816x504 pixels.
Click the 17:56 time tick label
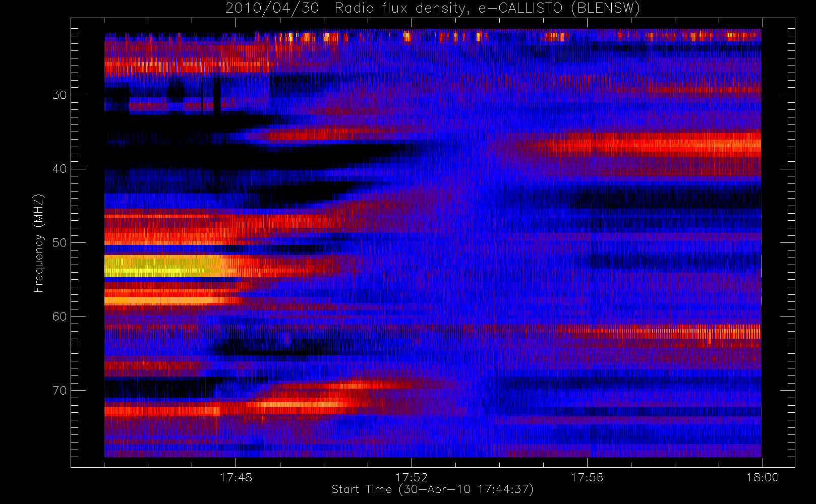click(587, 477)
